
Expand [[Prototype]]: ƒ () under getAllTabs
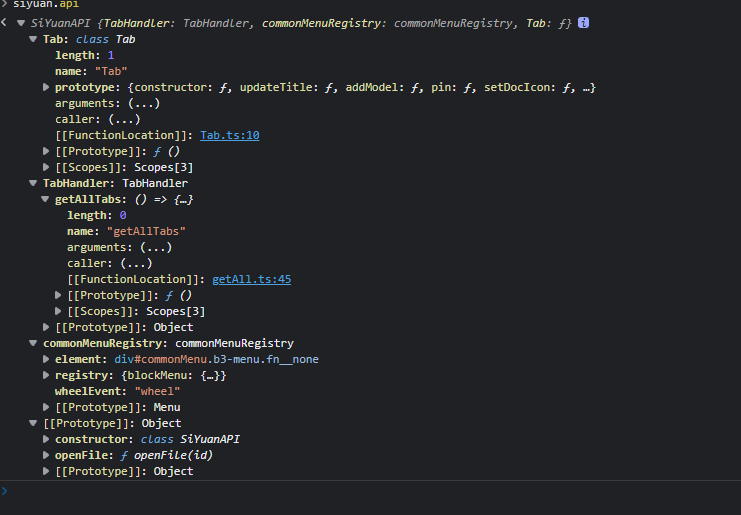point(58,295)
